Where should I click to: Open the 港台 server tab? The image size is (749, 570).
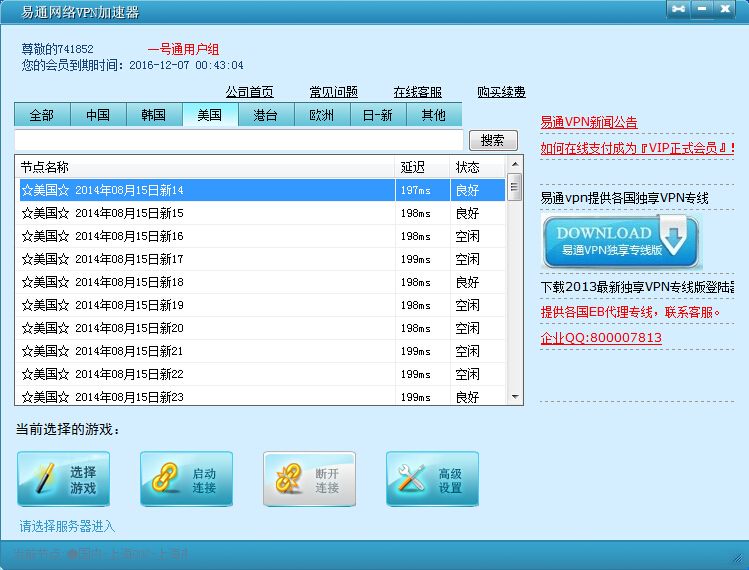tap(266, 115)
